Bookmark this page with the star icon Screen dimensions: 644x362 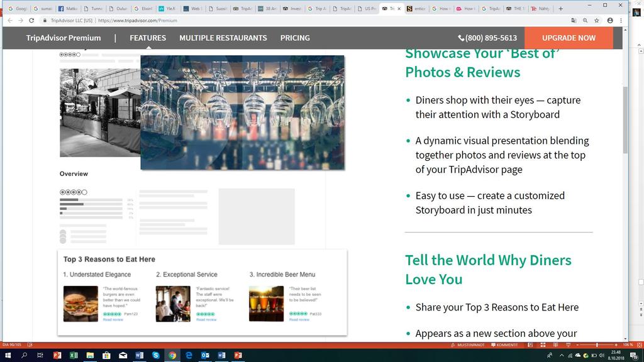596,20
